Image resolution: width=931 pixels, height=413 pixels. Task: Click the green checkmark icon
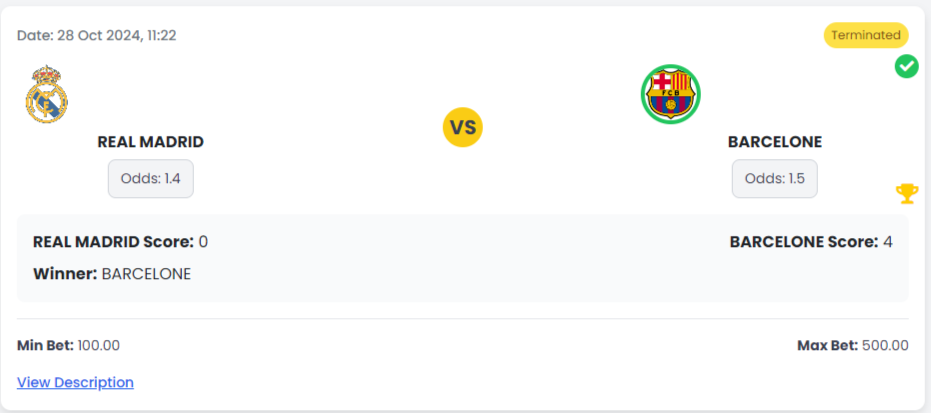pos(906,67)
